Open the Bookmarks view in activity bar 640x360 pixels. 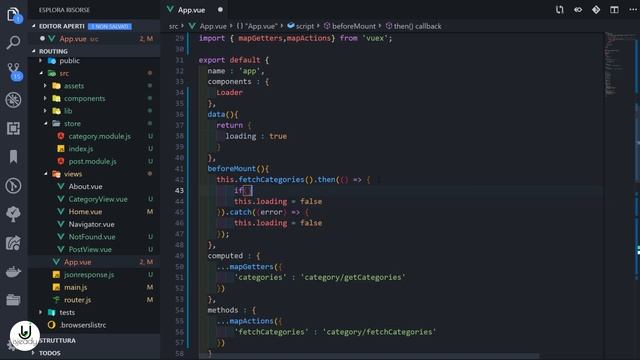[x=13, y=157]
